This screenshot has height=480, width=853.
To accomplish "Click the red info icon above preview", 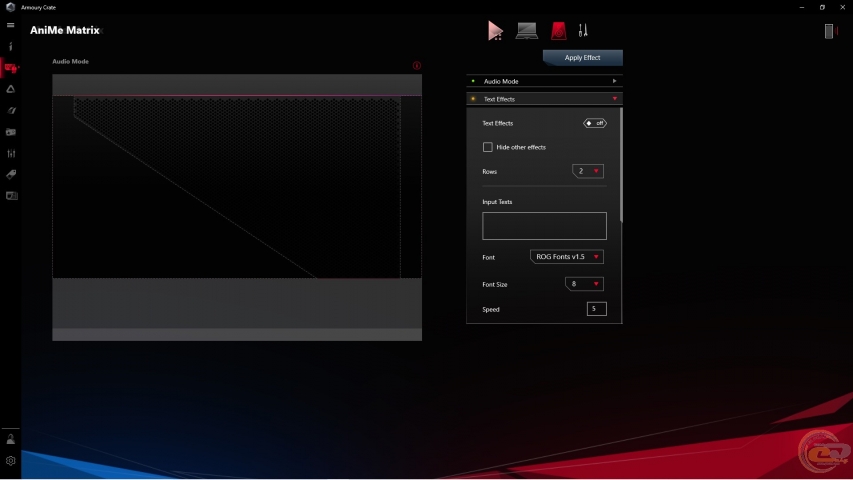I will [417, 66].
